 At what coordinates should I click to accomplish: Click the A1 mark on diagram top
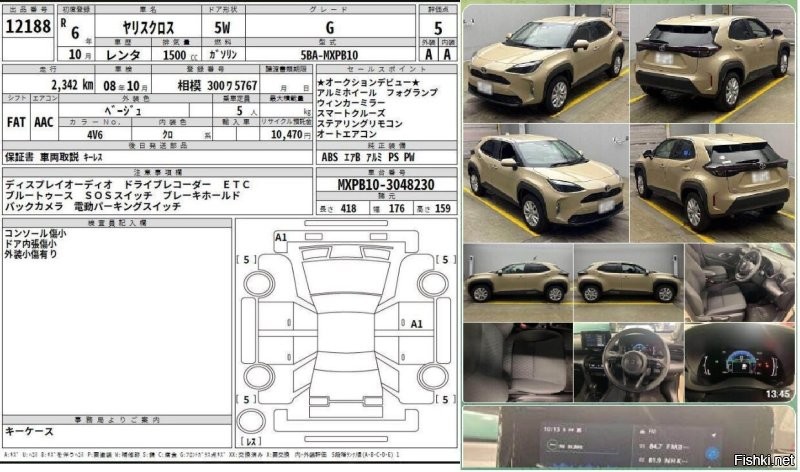click(x=281, y=237)
